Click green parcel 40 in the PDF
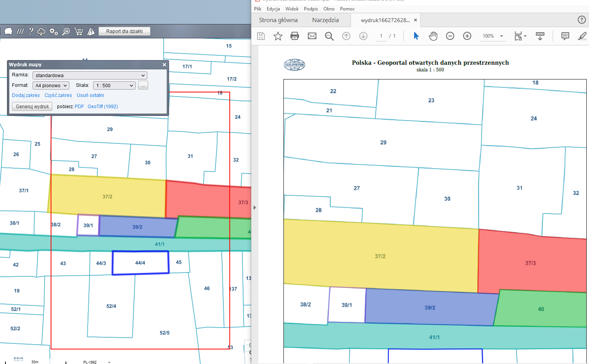 (x=541, y=309)
